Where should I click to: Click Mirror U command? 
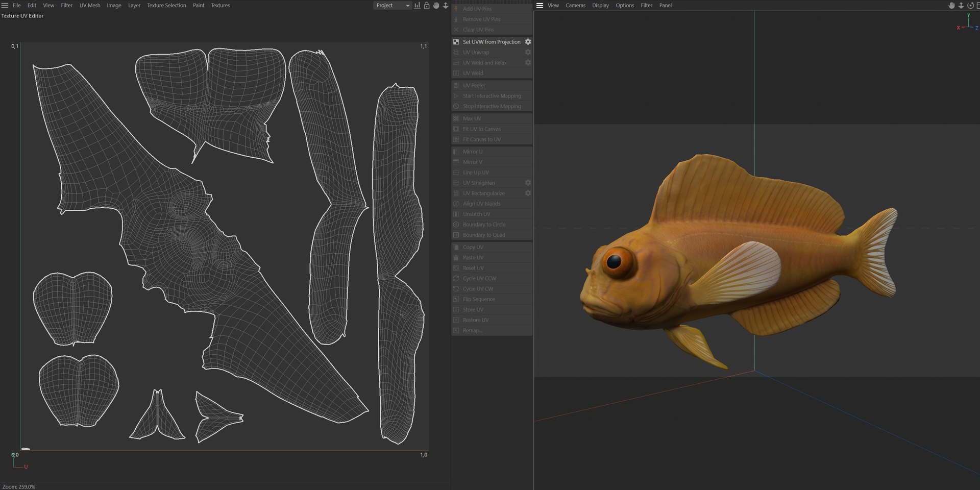coord(492,152)
